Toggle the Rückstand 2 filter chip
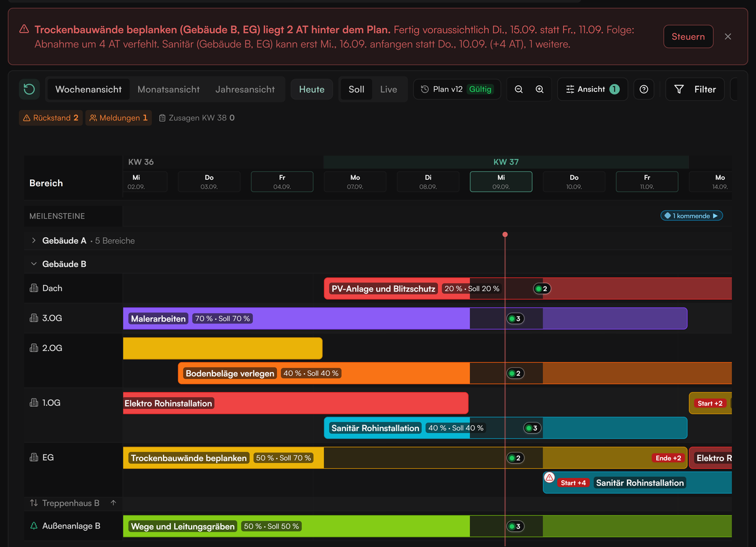Screen dimensions: 756x547 [x=51, y=118]
